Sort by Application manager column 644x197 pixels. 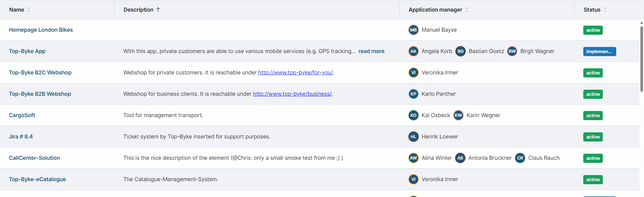pos(467,10)
